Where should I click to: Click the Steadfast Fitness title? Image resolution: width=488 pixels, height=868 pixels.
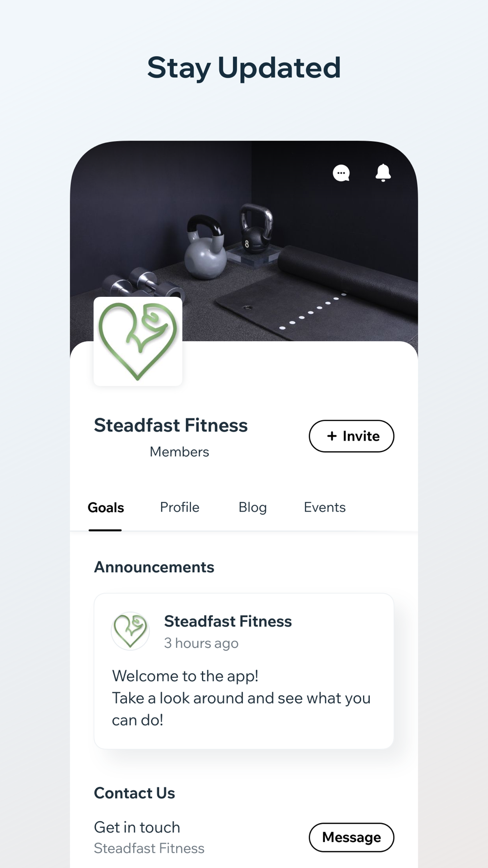[x=171, y=425]
